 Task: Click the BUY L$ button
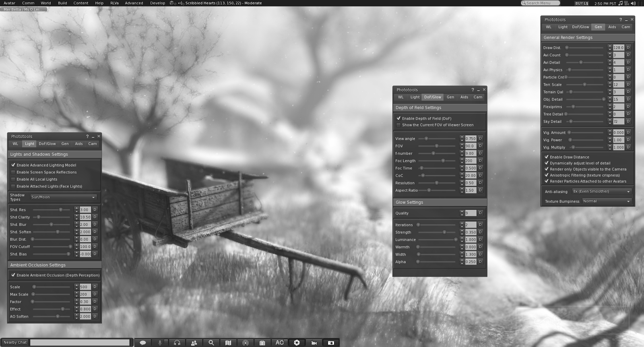coord(582,3)
